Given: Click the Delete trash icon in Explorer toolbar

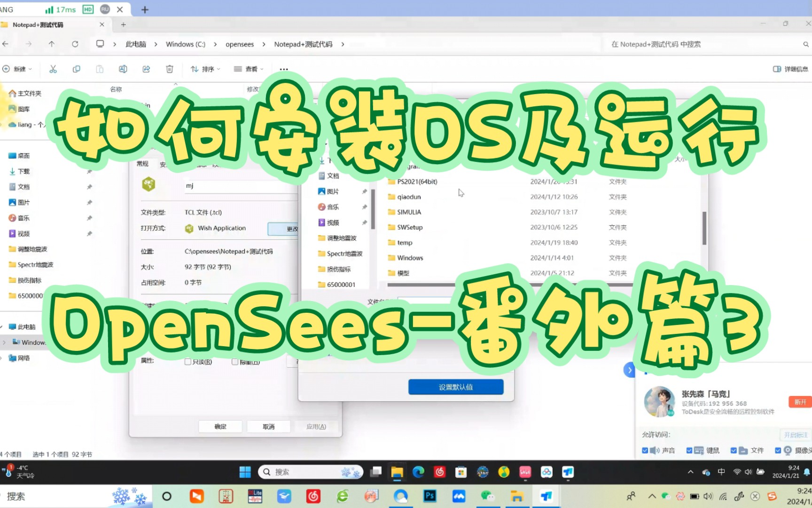Looking at the screenshot, I should [170, 69].
